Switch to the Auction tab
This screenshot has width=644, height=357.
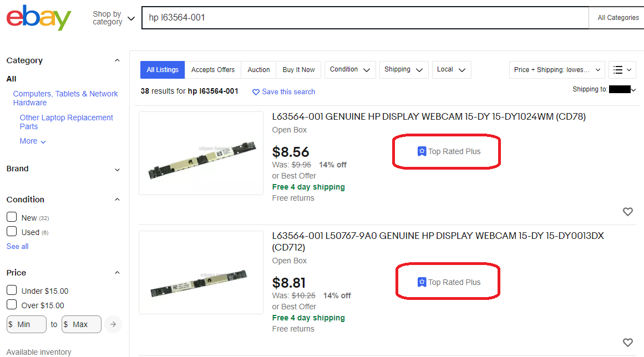pyautogui.click(x=258, y=70)
